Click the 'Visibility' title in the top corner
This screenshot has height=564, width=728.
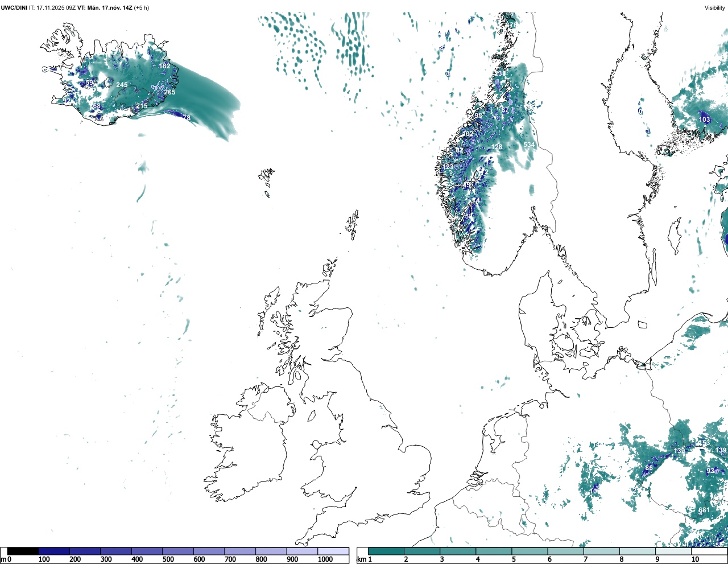coord(714,8)
